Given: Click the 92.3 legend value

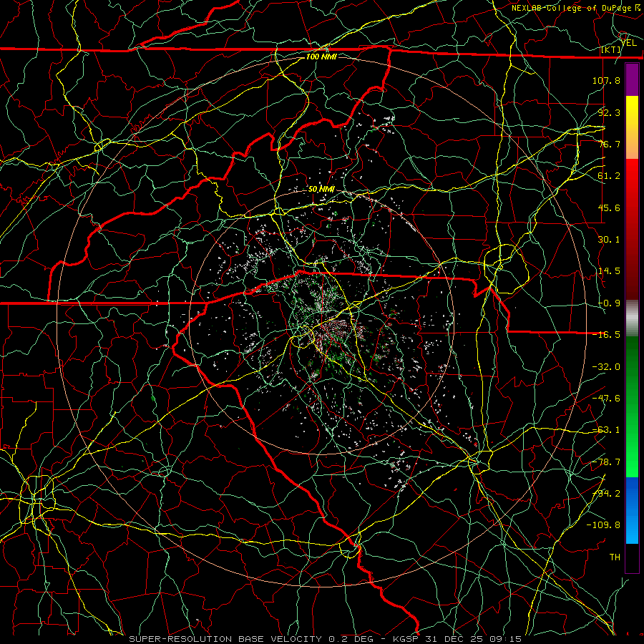Looking at the screenshot, I should click(609, 112).
